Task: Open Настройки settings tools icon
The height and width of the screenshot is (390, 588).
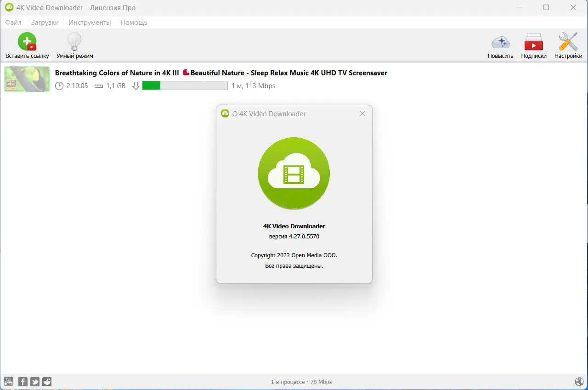Action: click(x=568, y=45)
